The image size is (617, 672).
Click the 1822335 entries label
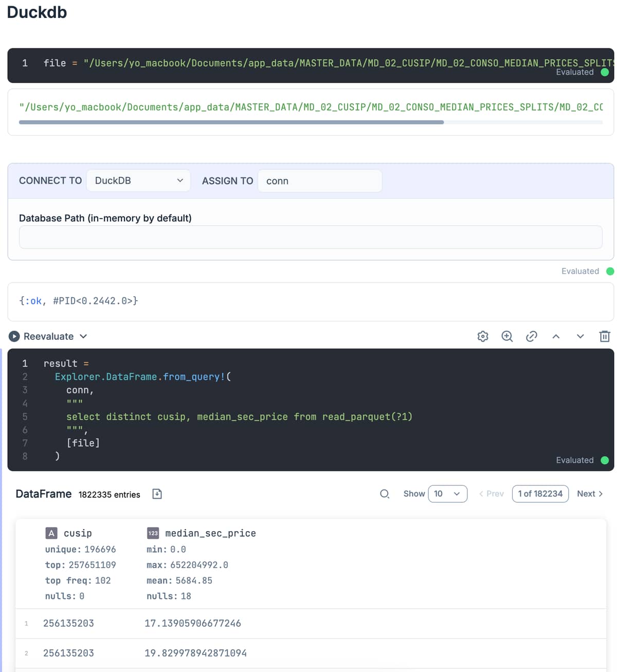(110, 495)
